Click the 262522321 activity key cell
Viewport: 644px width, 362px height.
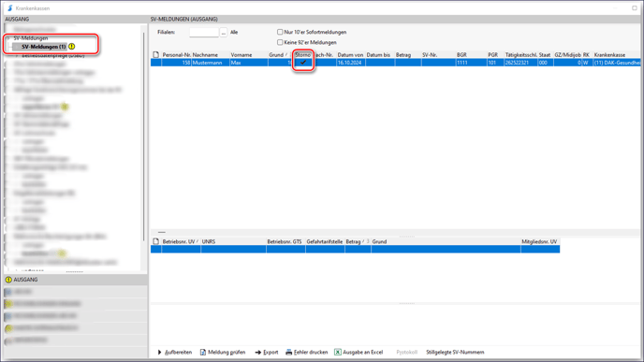point(521,63)
